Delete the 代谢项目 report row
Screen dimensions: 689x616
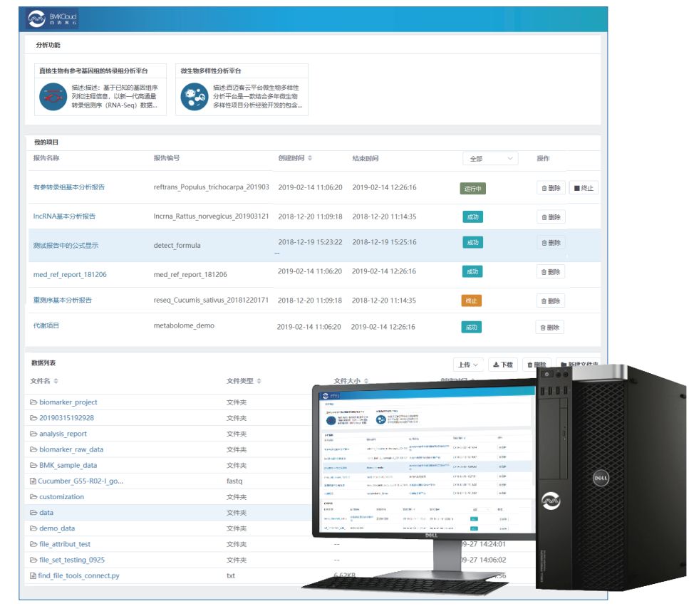[549, 328]
